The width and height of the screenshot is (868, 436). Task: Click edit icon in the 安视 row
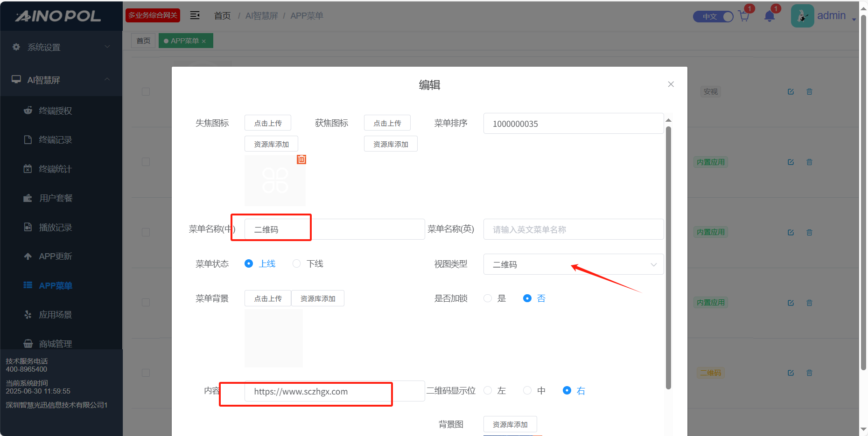(791, 92)
